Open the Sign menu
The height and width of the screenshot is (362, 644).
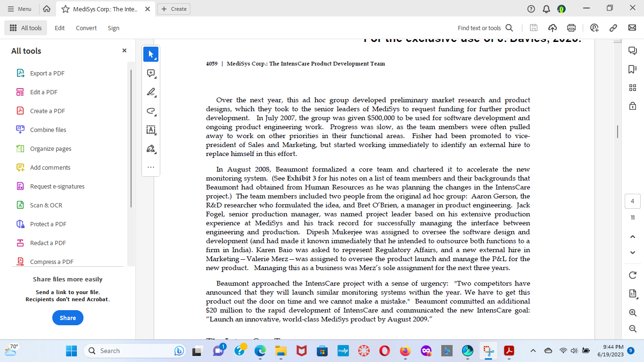pos(114,28)
